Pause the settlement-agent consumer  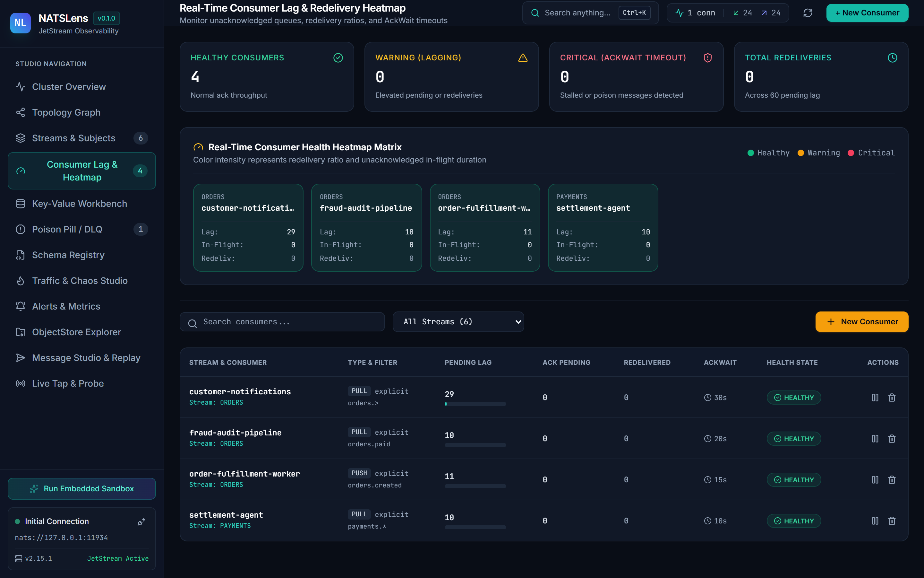coord(875,521)
